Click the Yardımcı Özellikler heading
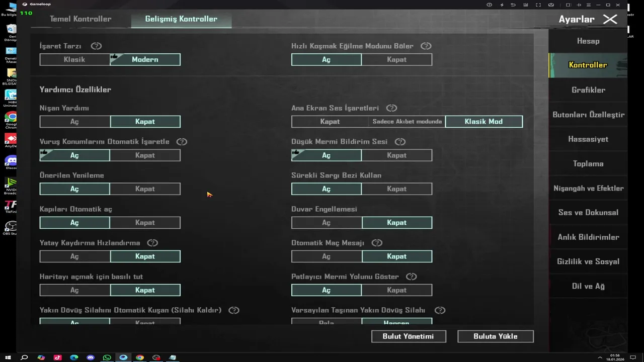Screen dimensions: 644x362 (75, 89)
